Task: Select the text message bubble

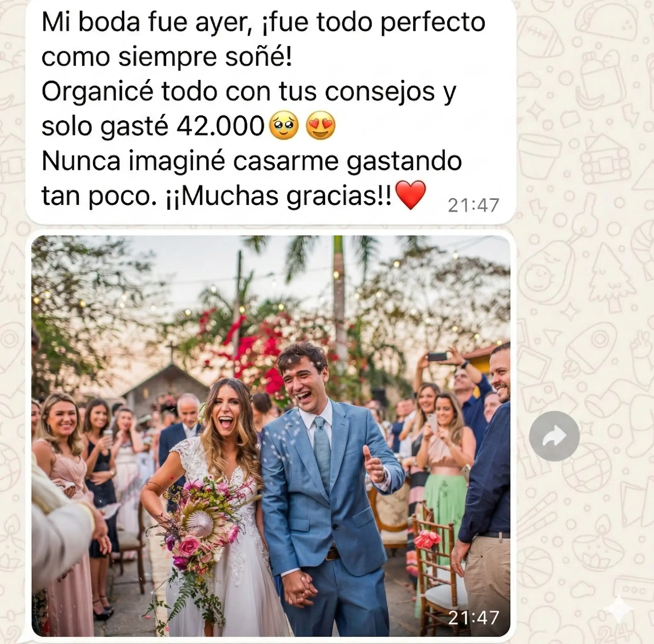Action: pos(271,111)
